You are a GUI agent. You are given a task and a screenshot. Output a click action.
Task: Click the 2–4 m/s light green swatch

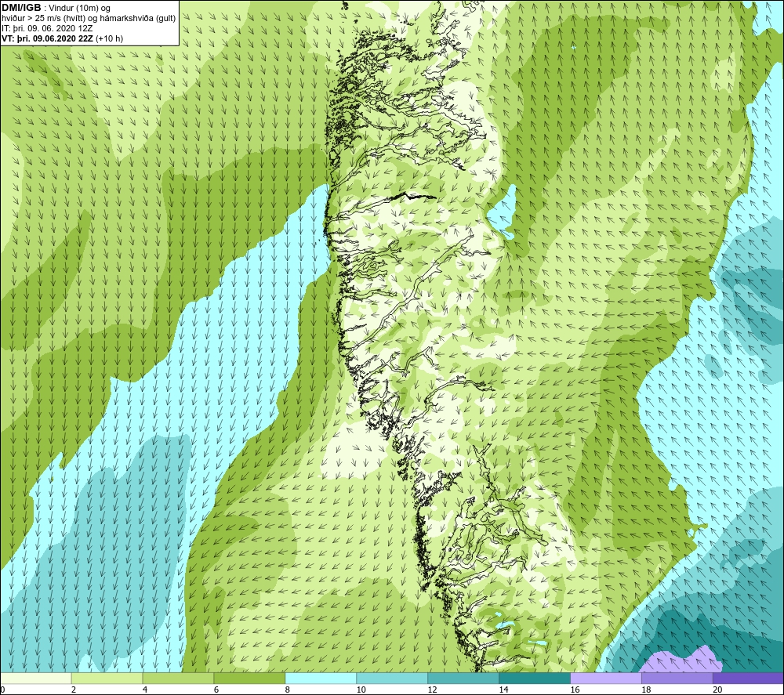(107, 679)
